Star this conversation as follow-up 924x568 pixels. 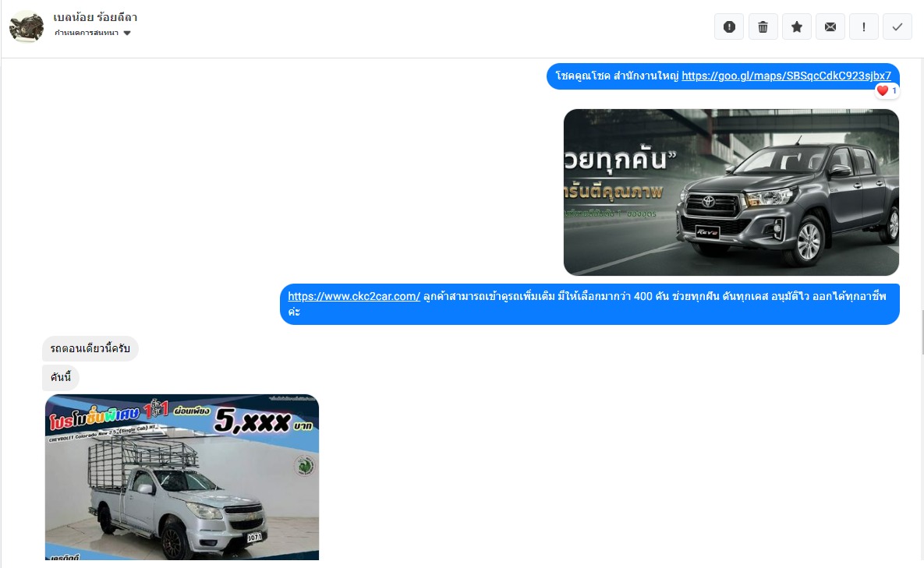(797, 27)
